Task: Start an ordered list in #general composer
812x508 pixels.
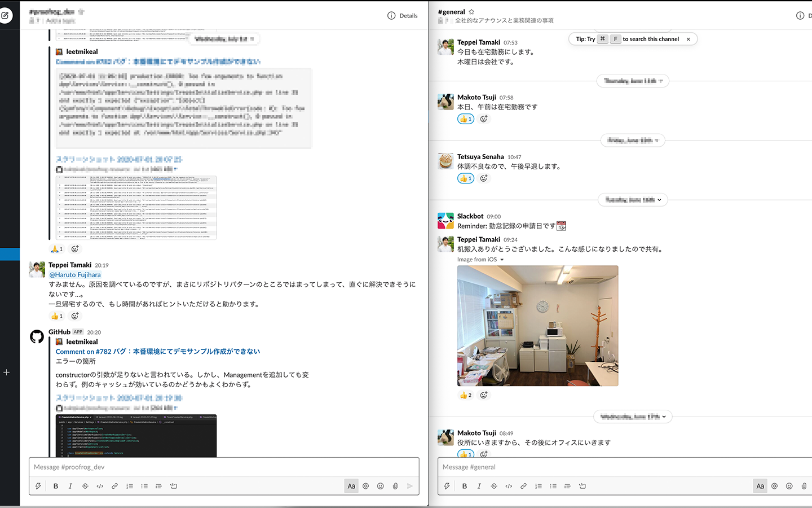Action: pyautogui.click(x=539, y=486)
